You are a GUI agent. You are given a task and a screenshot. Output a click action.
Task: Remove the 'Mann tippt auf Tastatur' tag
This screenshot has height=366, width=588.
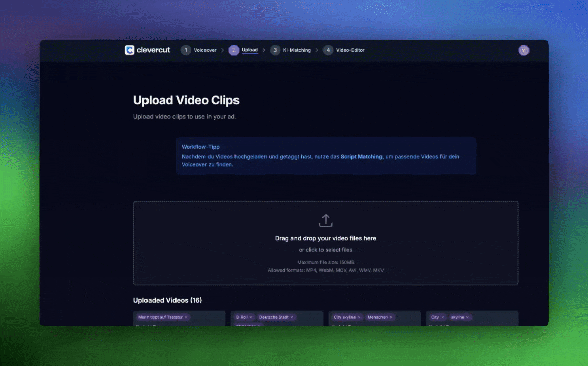coord(186,317)
